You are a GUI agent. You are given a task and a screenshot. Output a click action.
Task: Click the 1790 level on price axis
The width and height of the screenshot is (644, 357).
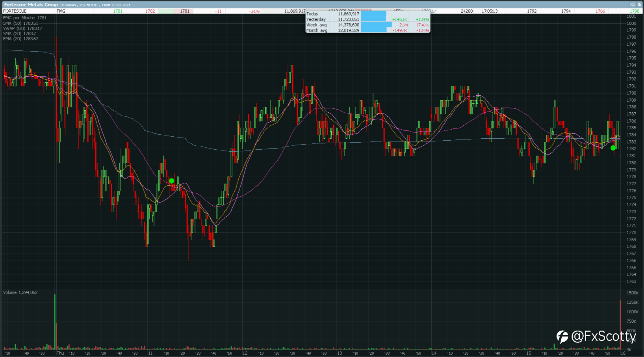(x=631, y=93)
